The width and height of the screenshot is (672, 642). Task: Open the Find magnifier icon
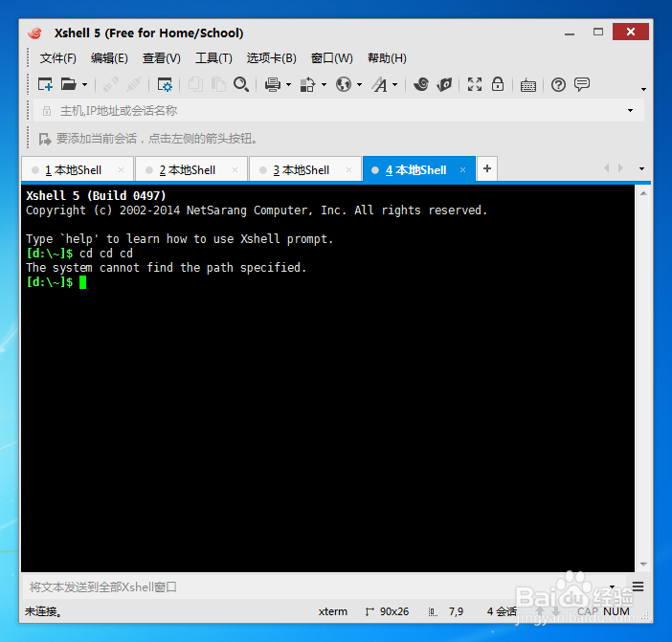(241, 84)
